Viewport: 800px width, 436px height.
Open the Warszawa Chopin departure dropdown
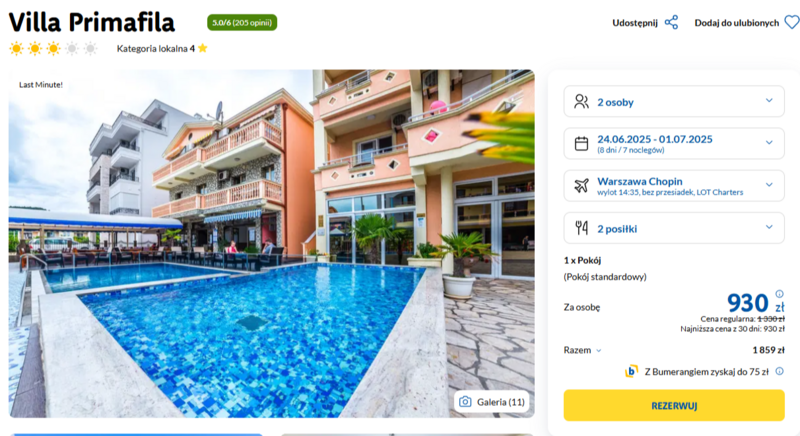point(674,186)
